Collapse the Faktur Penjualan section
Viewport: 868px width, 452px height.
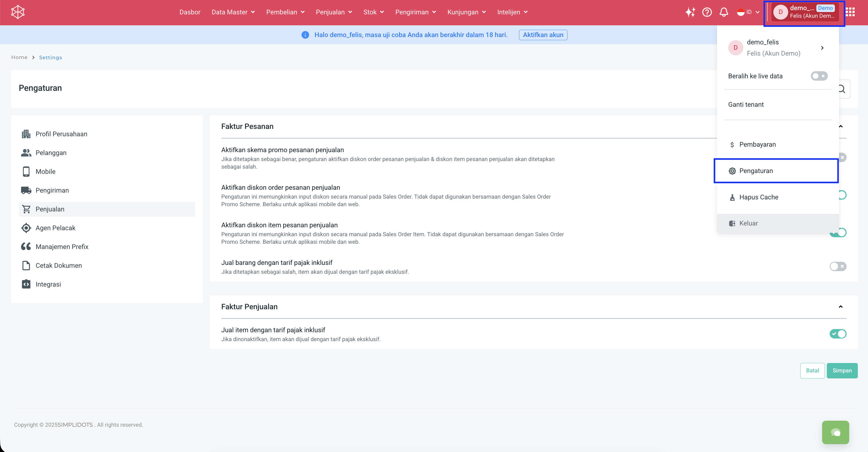840,306
